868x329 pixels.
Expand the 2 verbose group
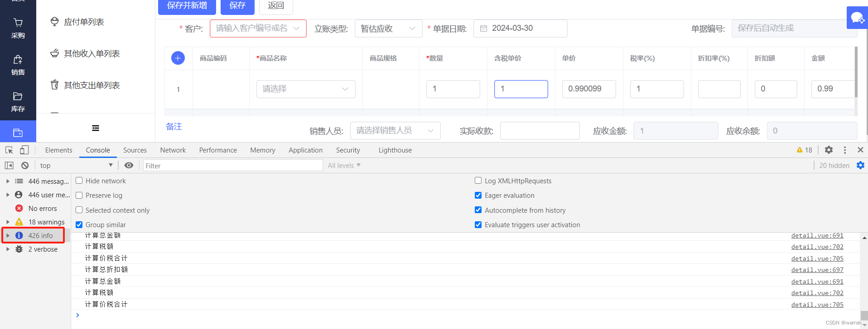click(8, 249)
